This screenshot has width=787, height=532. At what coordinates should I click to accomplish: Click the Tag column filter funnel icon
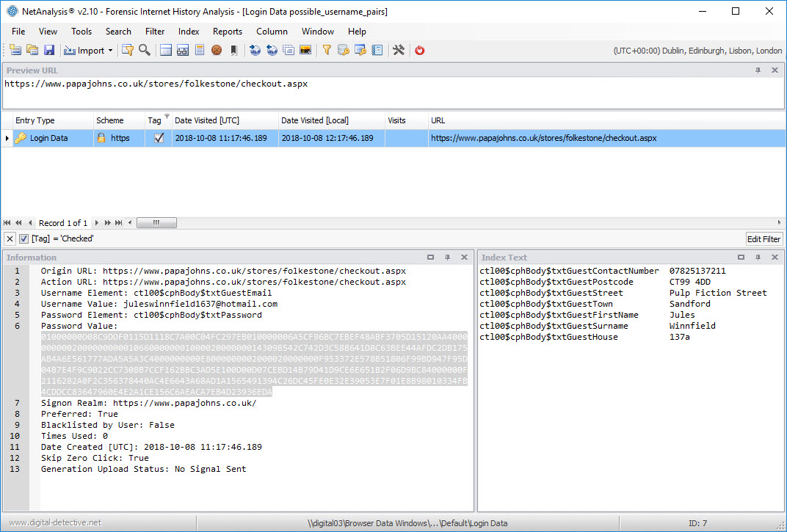click(167, 117)
